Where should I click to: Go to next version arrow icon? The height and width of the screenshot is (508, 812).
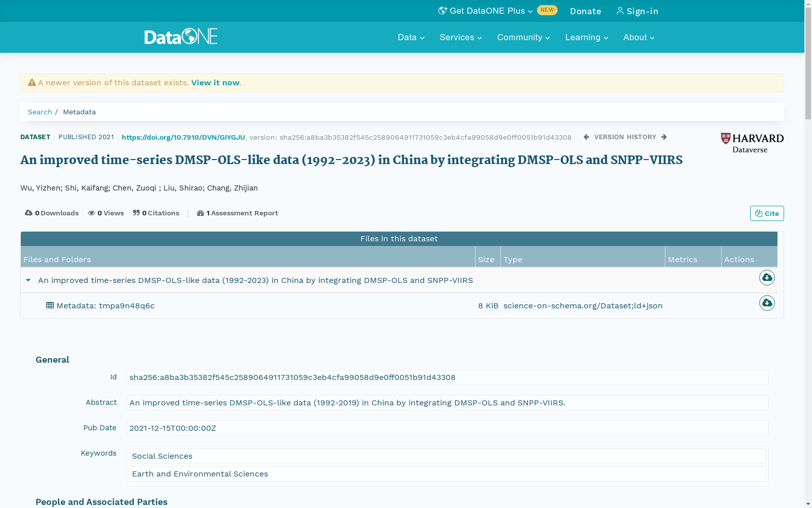point(664,137)
